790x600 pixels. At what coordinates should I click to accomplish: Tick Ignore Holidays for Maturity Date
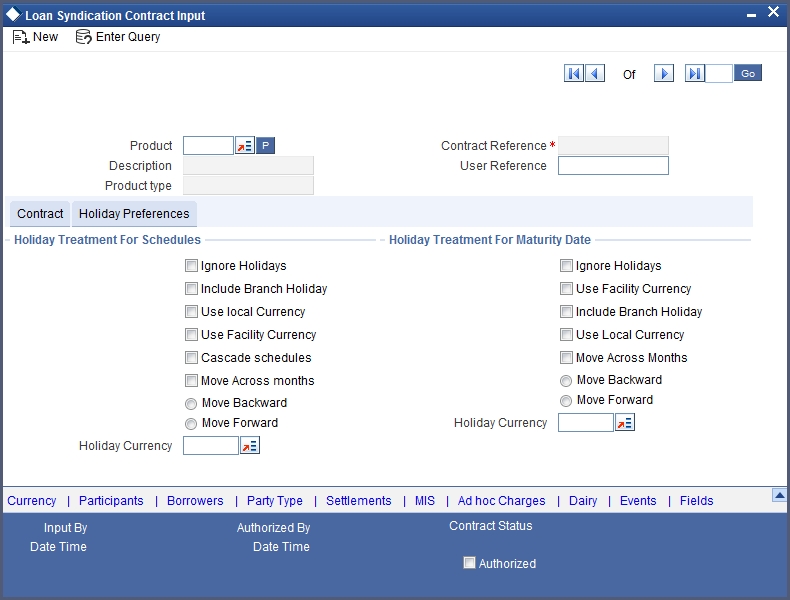(x=566, y=265)
